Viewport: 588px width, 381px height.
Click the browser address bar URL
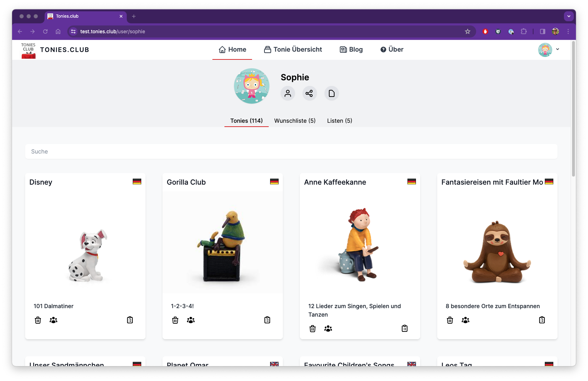[113, 31]
